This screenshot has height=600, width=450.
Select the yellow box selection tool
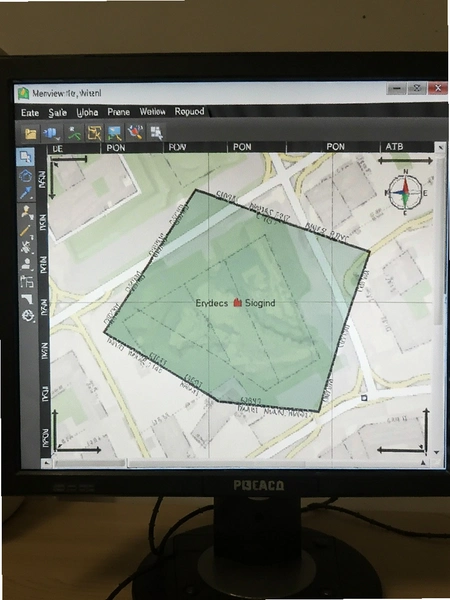click(94, 133)
